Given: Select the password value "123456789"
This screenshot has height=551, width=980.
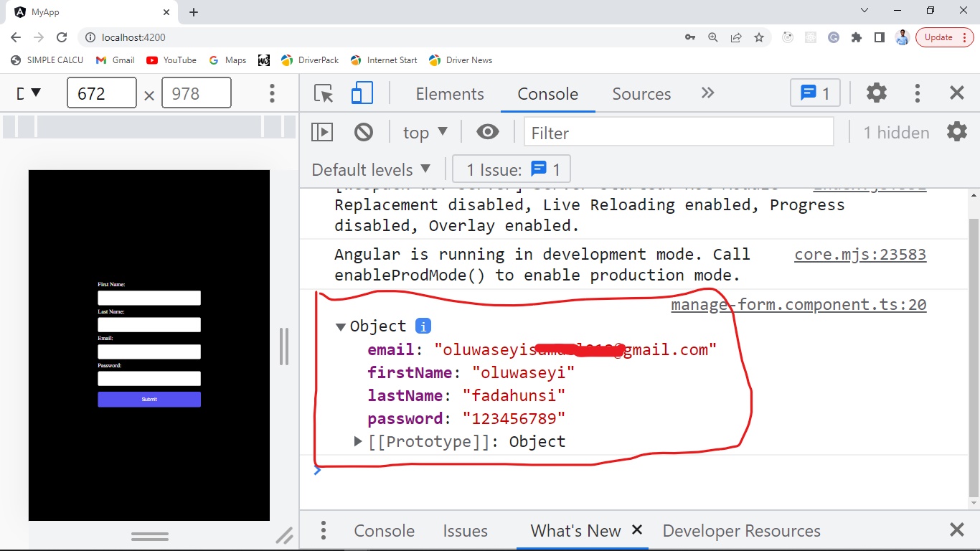Looking at the screenshot, I should pyautogui.click(x=514, y=418).
